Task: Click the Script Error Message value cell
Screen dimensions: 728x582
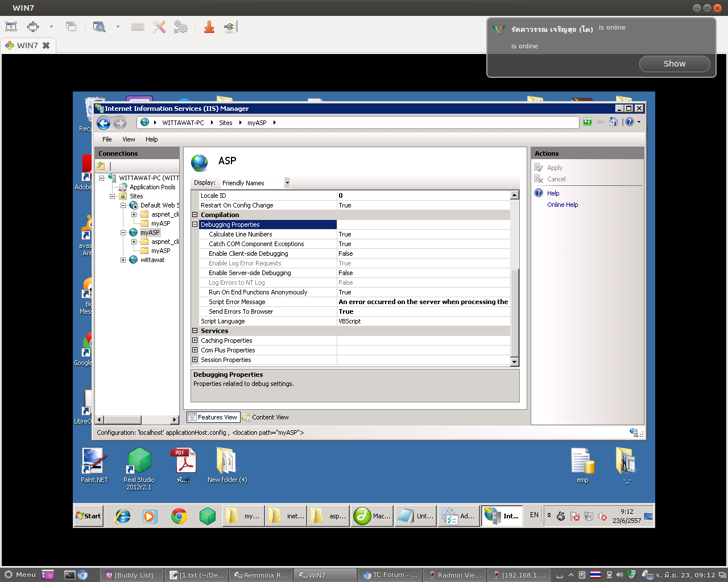Action: (423, 302)
